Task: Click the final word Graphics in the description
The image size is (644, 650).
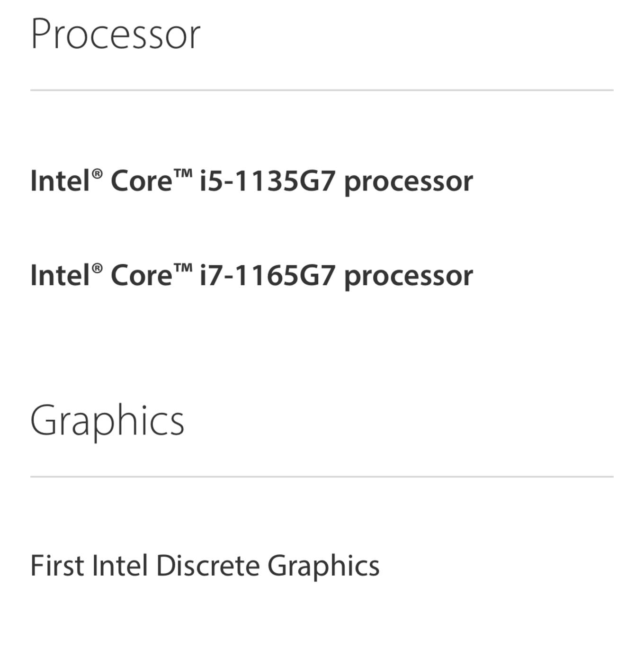Action: [323, 567]
